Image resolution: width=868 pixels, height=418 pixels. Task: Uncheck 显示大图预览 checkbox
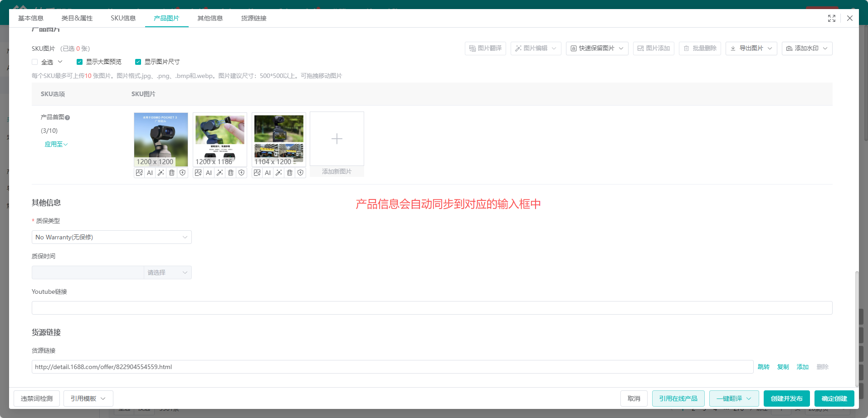click(x=79, y=62)
